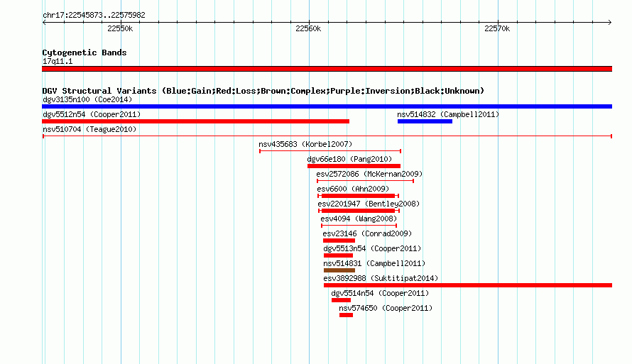
Task: Click the dgv5513n54 (Cooper2011) label
Action: (372, 248)
